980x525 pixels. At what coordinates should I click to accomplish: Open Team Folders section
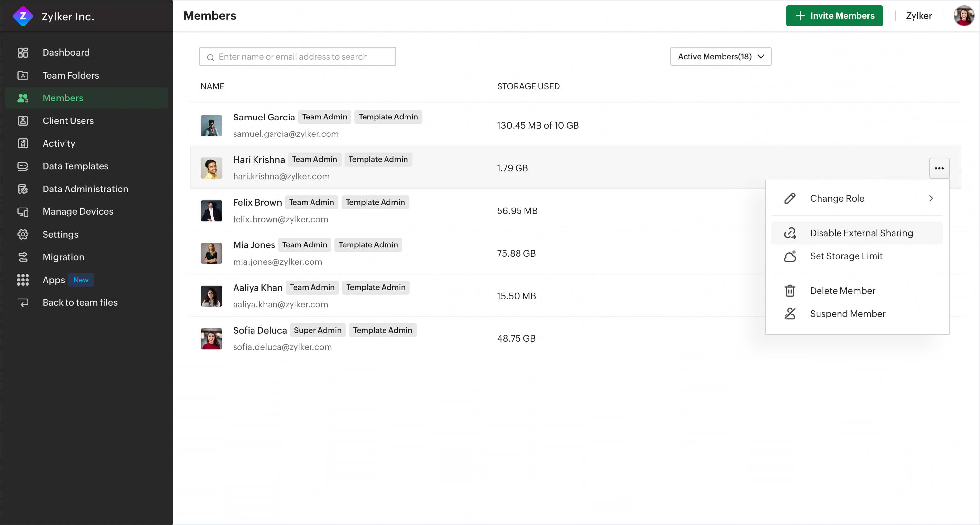[x=71, y=74]
